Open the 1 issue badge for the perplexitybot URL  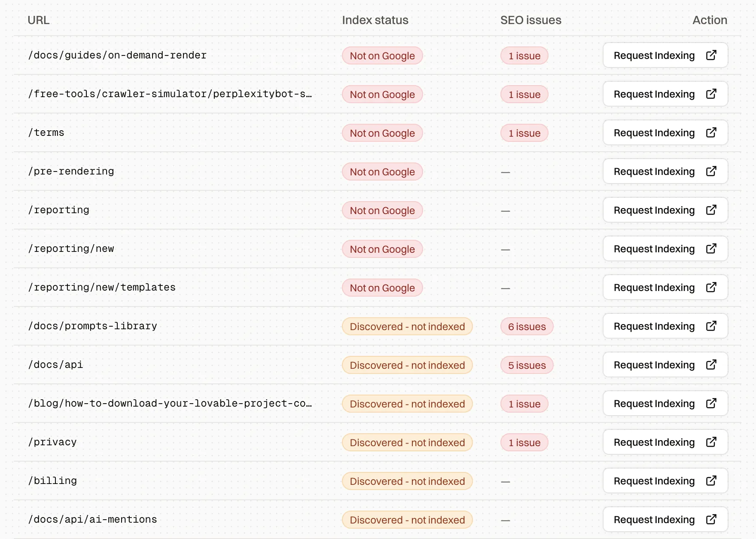(524, 95)
